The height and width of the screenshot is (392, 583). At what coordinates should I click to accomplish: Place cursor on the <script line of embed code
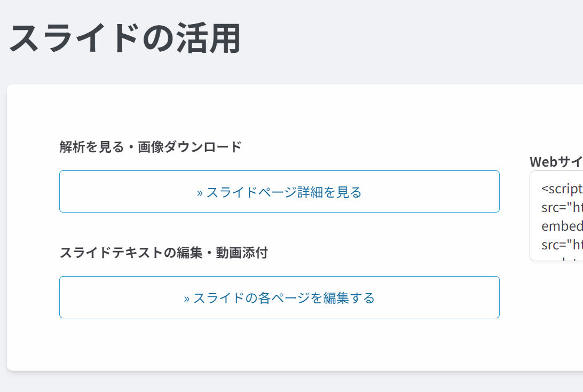562,189
